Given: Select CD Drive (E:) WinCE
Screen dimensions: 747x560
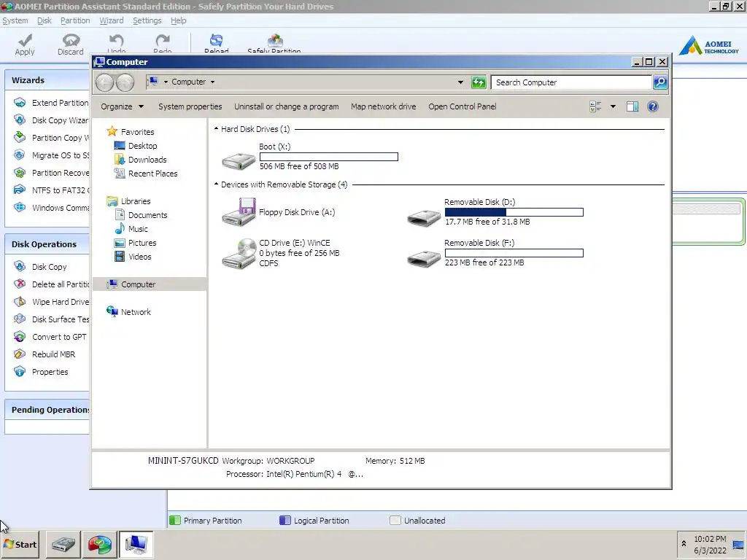Looking at the screenshot, I should [x=281, y=253].
